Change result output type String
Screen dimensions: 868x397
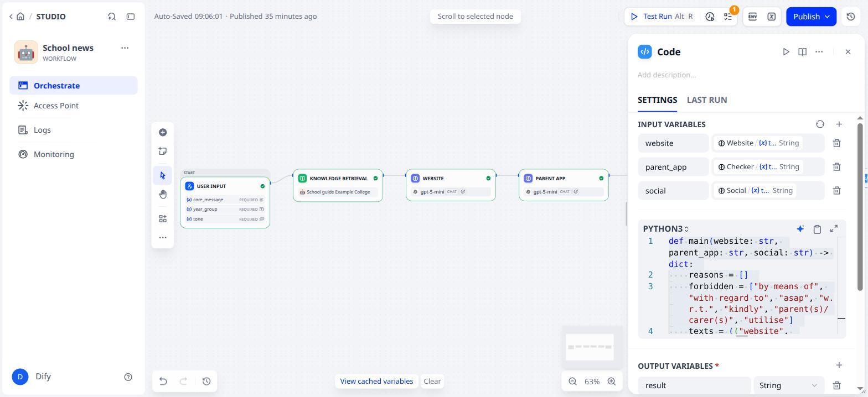point(788,385)
